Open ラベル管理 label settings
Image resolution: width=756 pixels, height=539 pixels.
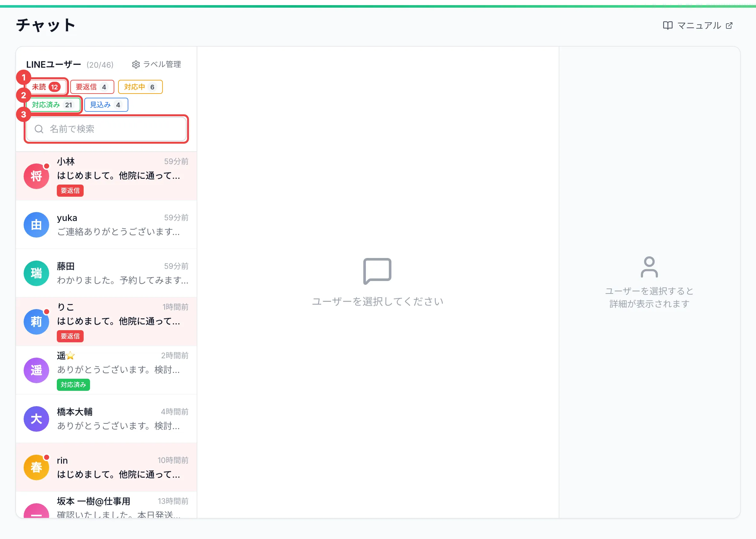[x=156, y=64]
